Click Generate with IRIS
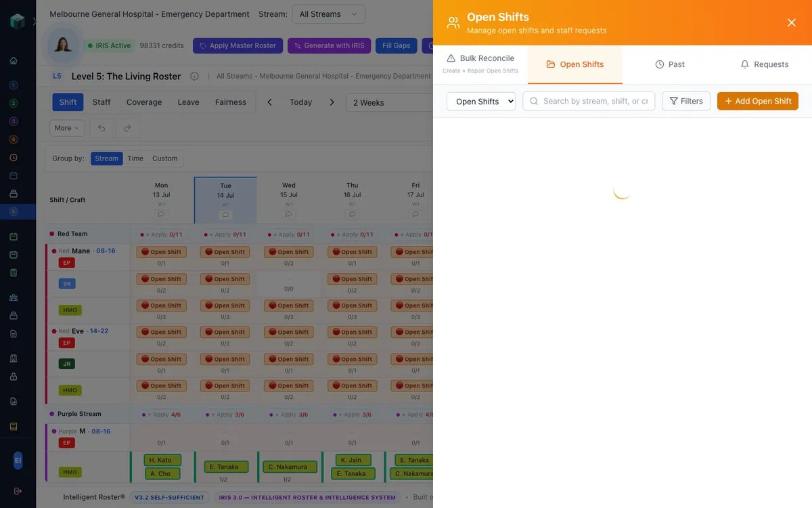This screenshot has width=812, height=508. coord(328,45)
